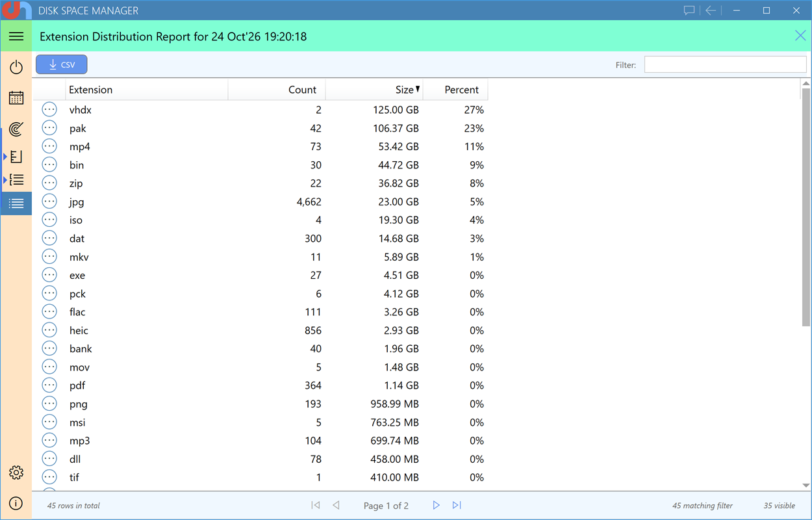Open options for the mkv row
The image size is (812, 520).
pos(49,256)
